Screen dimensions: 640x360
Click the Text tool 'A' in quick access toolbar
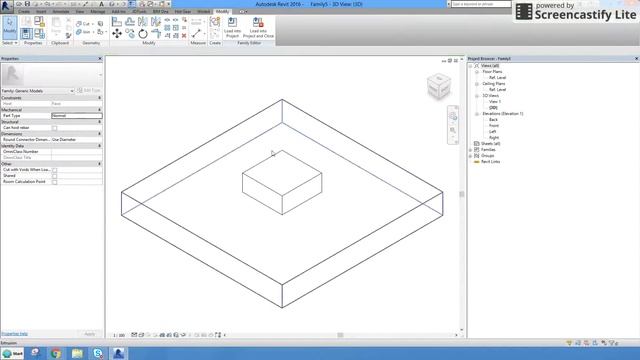pyautogui.click(x=102, y=4)
